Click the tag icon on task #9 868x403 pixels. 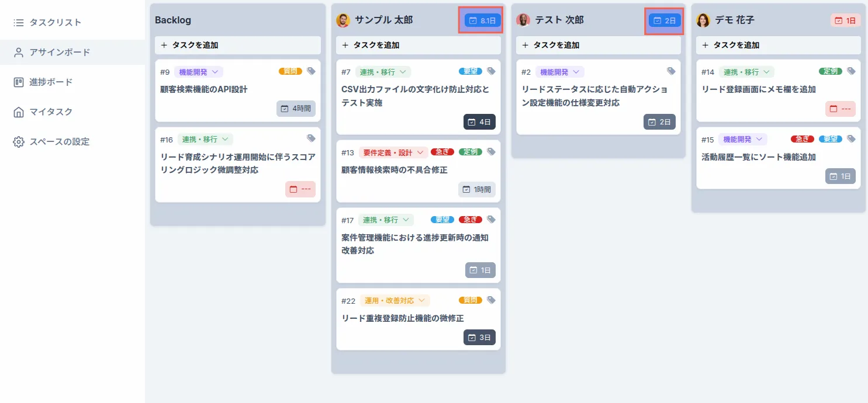pyautogui.click(x=311, y=71)
